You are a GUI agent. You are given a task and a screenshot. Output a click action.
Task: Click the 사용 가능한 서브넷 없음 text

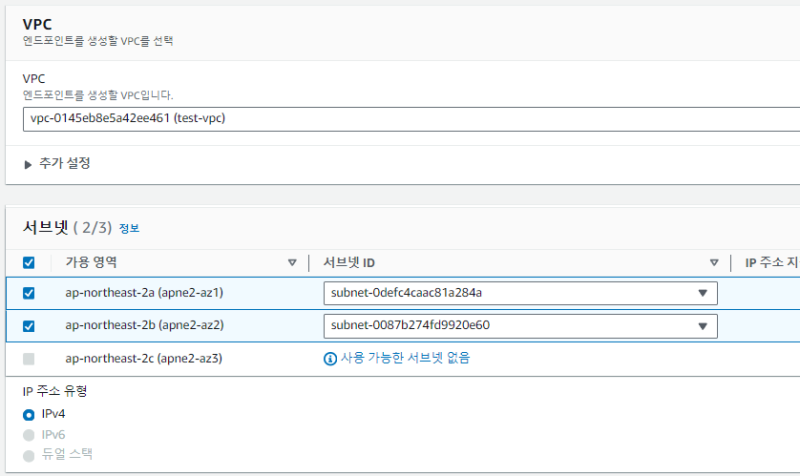coord(405,358)
